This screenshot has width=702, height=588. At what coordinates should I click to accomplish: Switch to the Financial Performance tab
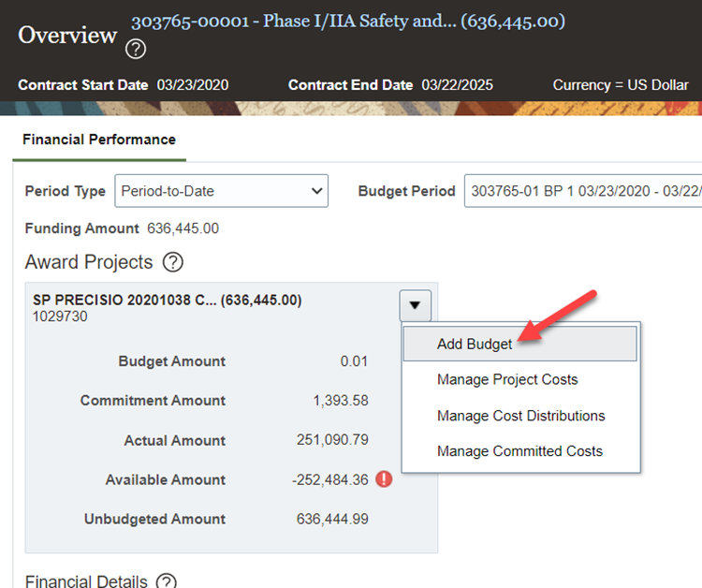tap(99, 140)
